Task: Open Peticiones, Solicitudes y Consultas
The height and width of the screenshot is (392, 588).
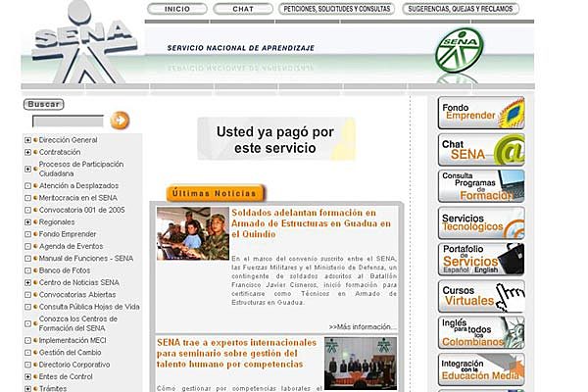Action: (x=337, y=9)
